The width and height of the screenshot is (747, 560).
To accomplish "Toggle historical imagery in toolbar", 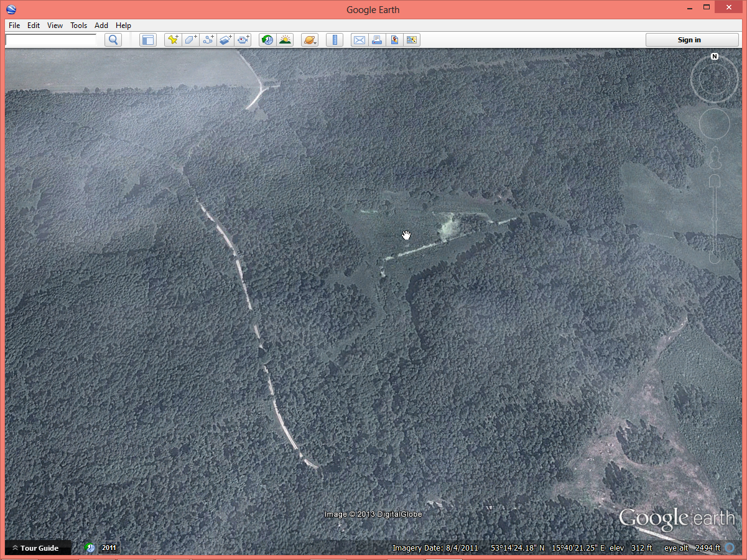I will pos(267,40).
